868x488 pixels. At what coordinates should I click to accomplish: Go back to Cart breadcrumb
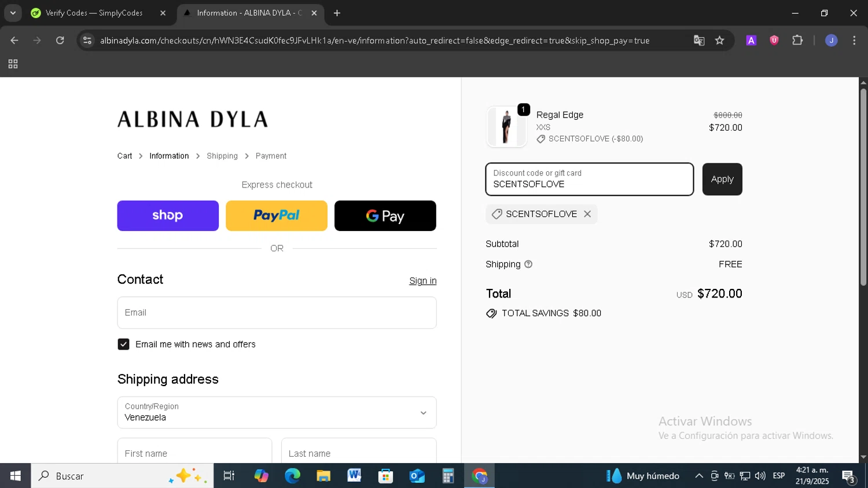tap(124, 156)
